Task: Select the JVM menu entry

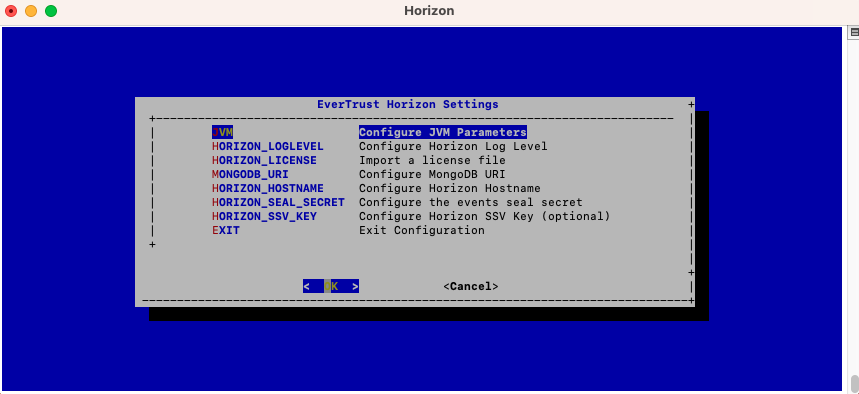Action: (222, 132)
